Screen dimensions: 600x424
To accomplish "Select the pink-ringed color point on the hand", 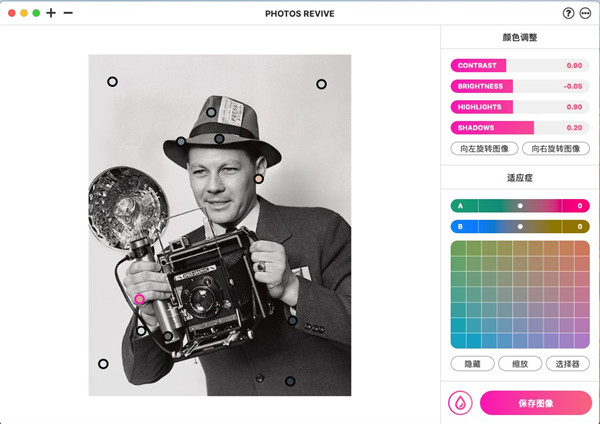I will (140, 299).
